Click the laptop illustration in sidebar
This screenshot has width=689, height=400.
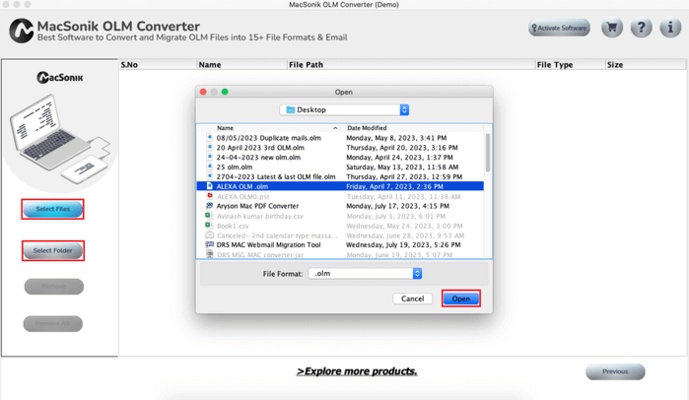(x=59, y=139)
